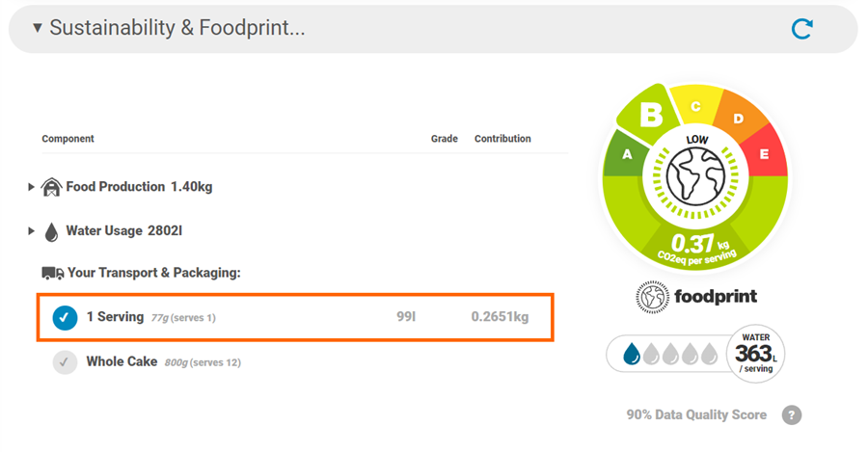The width and height of the screenshot is (868, 452).
Task: Click the Contribution column header
Action: pyautogui.click(x=502, y=139)
